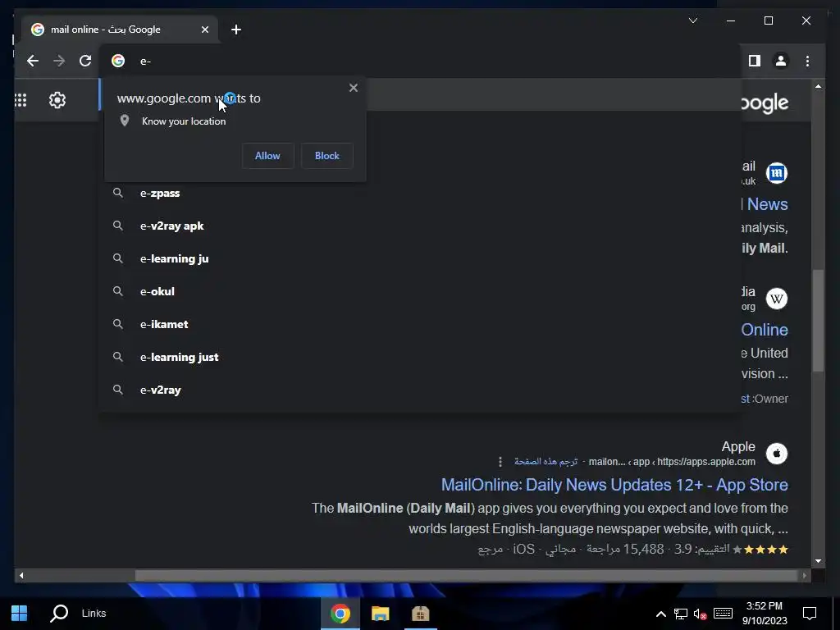The width and height of the screenshot is (840, 630).
Task: Open Chrome three-dot menu
Action: pos(807,61)
